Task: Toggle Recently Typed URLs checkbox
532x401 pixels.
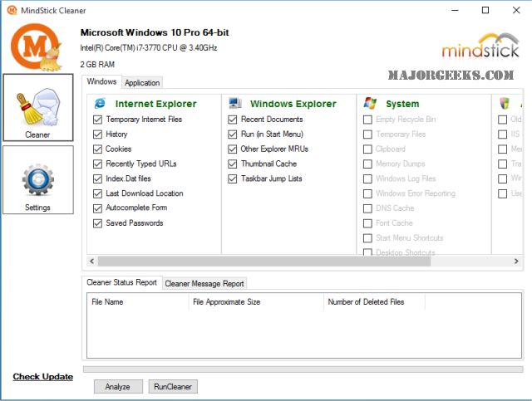Action: 98,164
